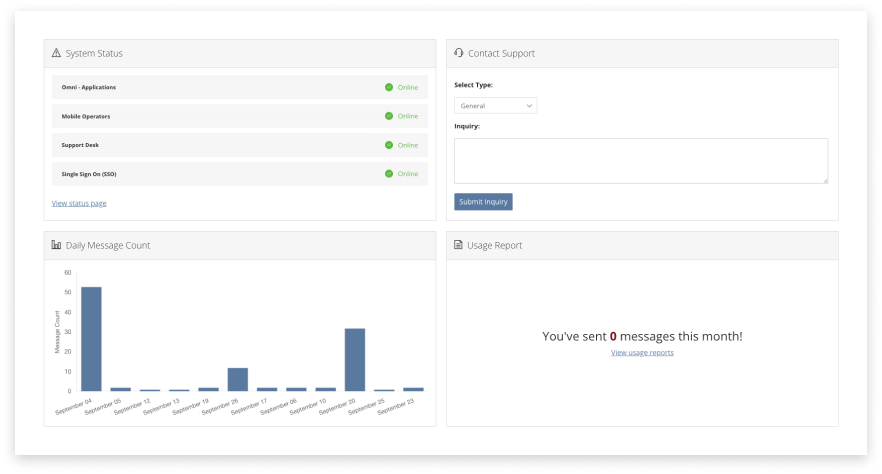Click the System Status warning triangle icon

[x=56, y=53]
